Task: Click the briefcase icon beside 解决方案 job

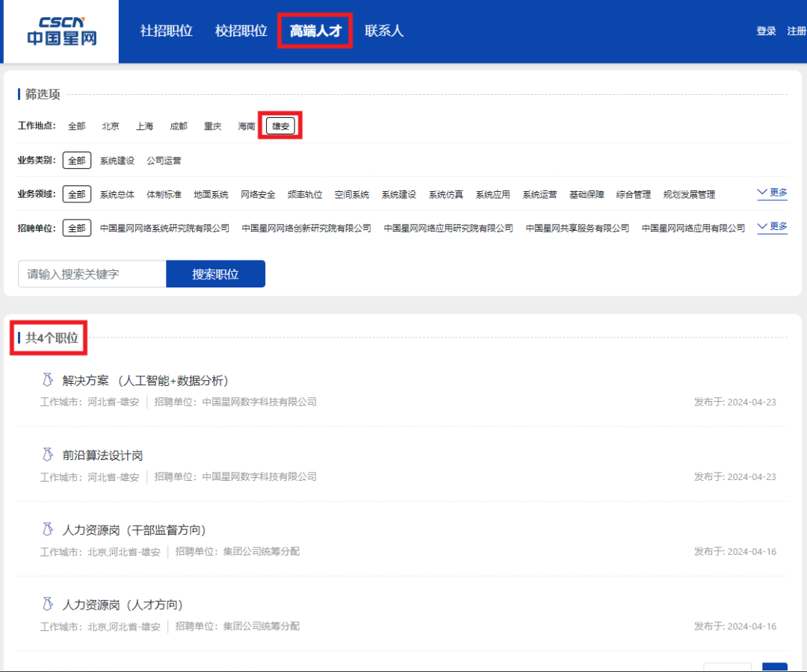Action: [47, 379]
